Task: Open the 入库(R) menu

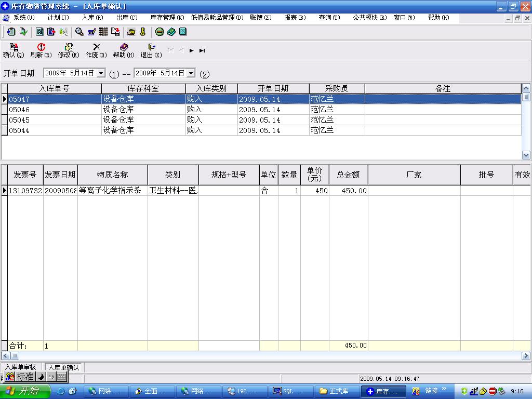Action: click(92, 18)
